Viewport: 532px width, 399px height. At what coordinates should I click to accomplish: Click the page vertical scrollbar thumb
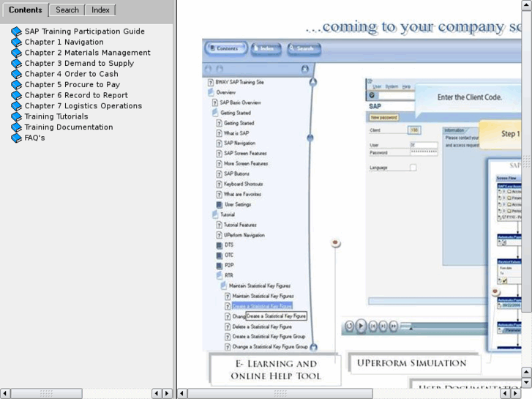[x=527, y=161]
